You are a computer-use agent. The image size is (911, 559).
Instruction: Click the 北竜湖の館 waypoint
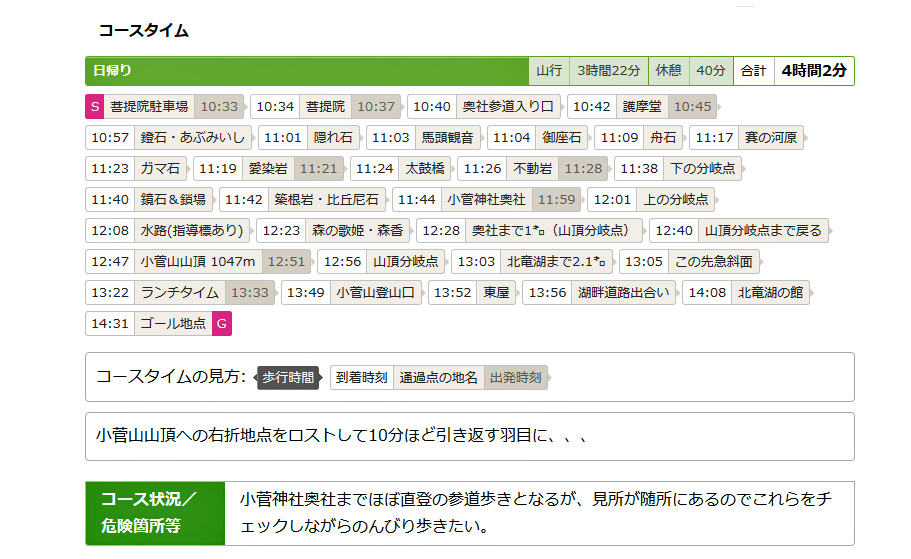pos(769,292)
